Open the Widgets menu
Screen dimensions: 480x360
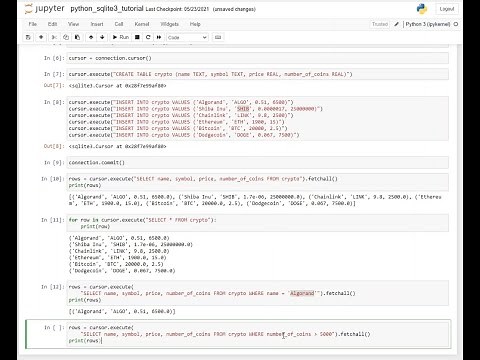click(169, 24)
